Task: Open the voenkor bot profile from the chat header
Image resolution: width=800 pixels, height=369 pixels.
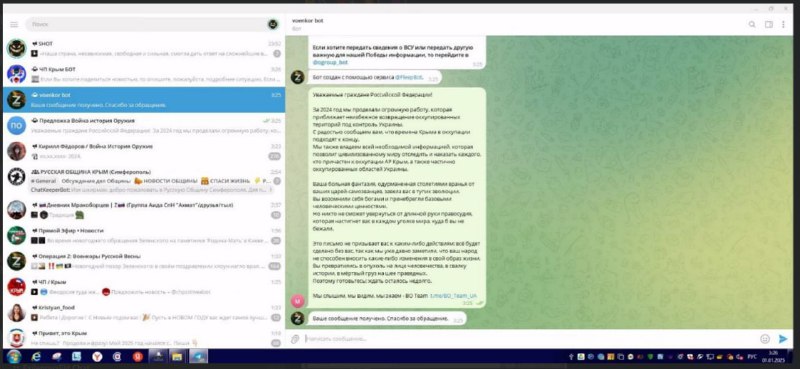Action: (308, 20)
